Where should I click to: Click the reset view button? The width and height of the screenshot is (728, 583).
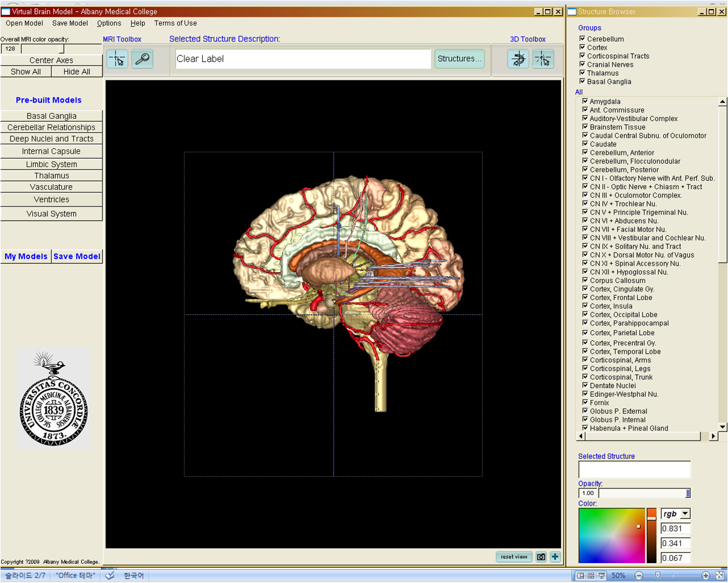[514, 557]
